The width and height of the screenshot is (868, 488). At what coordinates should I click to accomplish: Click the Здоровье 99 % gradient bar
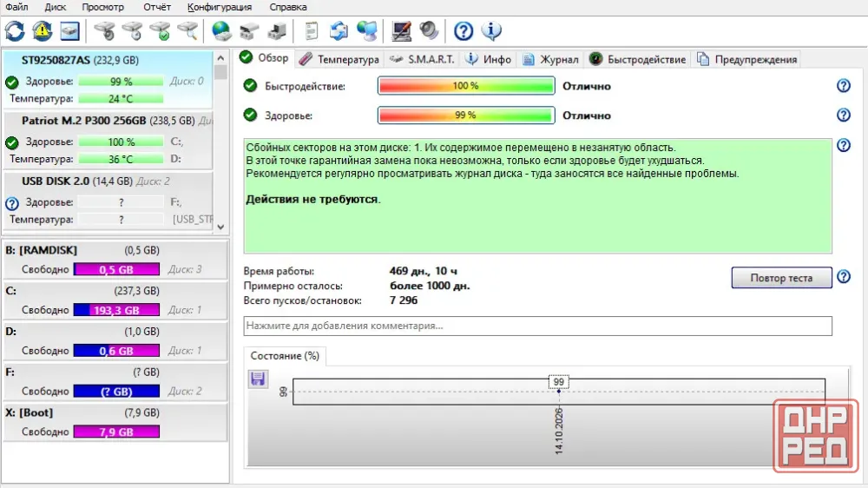(x=466, y=115)
